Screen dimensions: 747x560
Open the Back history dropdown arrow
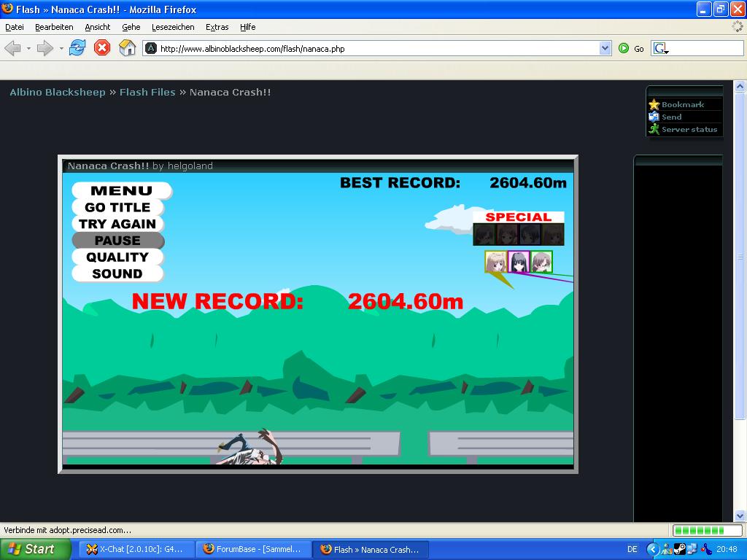coord(28,49)
